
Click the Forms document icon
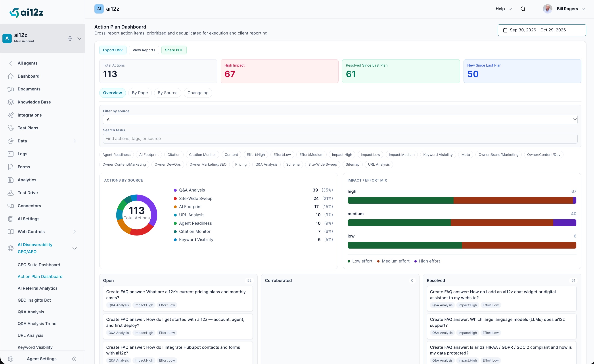pos(11,167)
